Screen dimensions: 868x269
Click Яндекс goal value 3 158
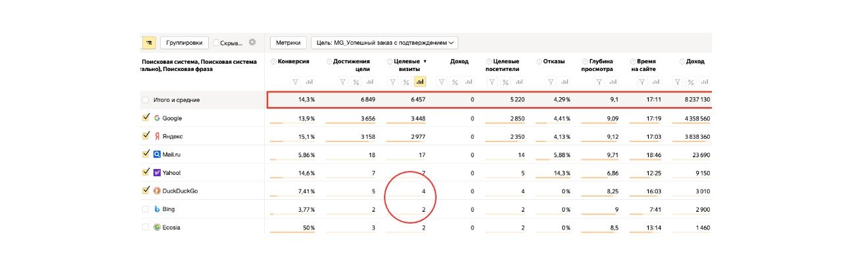pyautogui.click(x=367, y=137)
